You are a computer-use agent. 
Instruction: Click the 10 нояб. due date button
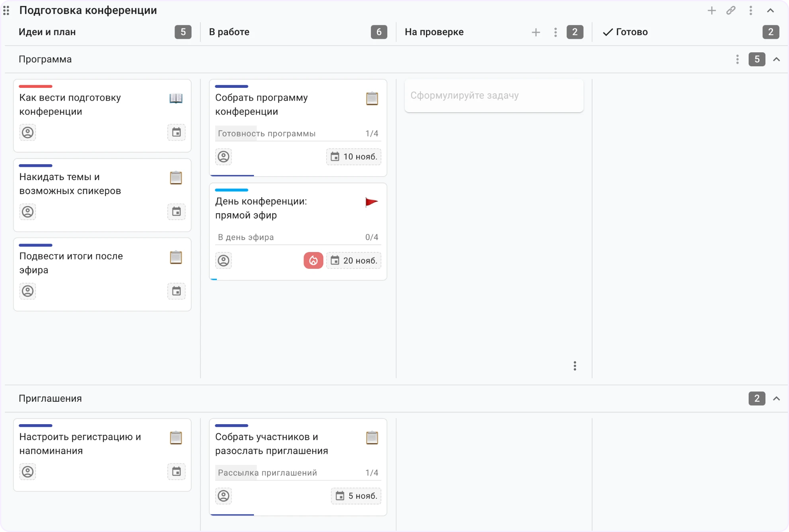[354, 157]
